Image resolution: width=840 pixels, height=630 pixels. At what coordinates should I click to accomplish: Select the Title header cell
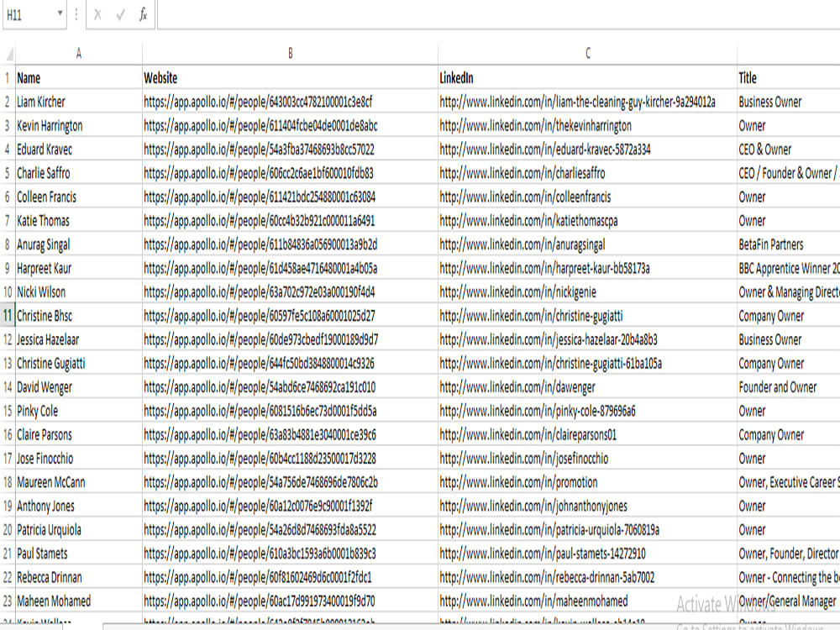(x=789, y=77)
